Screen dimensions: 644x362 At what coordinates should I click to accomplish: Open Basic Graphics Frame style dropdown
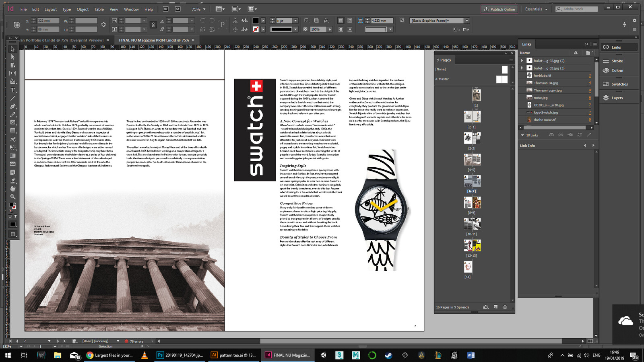[x=467, y=21]
